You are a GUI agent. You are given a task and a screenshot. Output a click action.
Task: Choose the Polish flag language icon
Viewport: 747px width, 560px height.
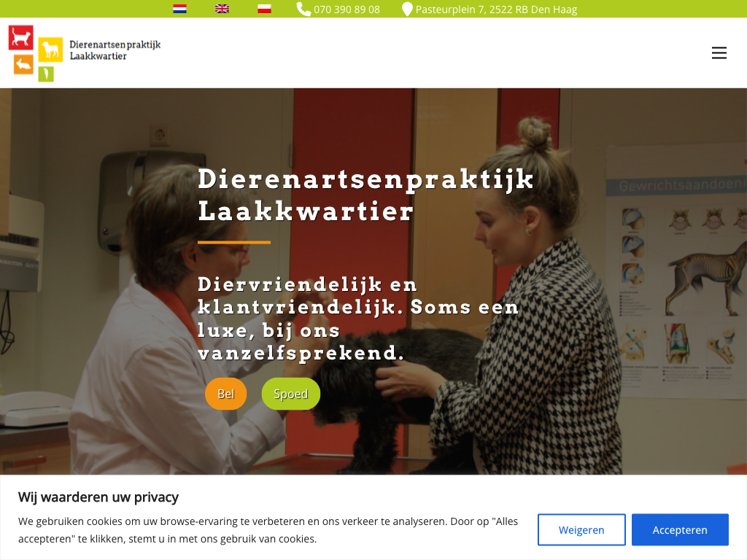click(x=264, y=9)
